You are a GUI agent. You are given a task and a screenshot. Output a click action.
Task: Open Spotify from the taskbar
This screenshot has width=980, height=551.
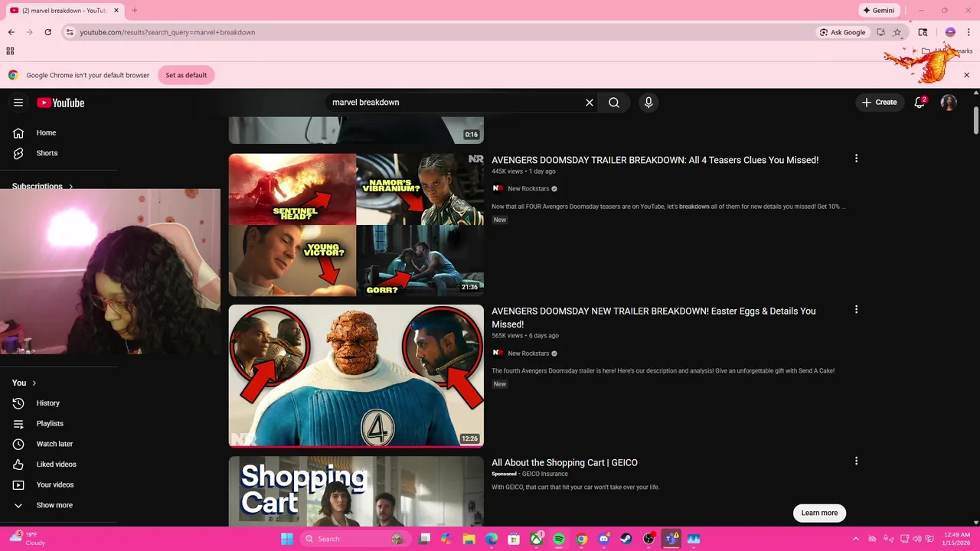click(559, 539)
